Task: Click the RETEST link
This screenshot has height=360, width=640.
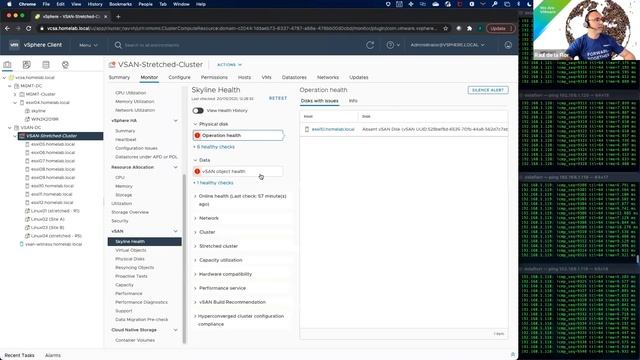Action: pyautogui.click(x=278, y=98)
